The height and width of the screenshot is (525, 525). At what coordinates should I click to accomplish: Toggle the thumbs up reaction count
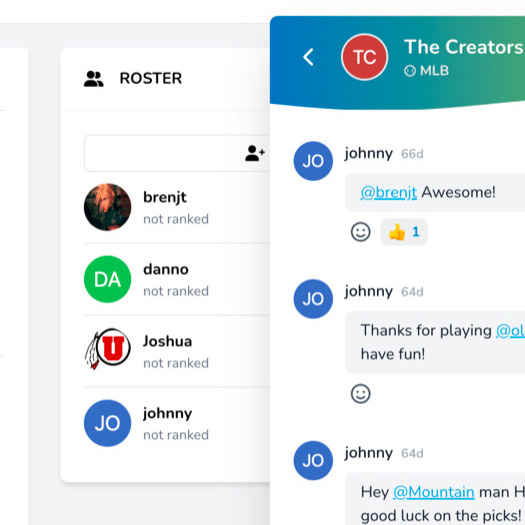point(404,232)
